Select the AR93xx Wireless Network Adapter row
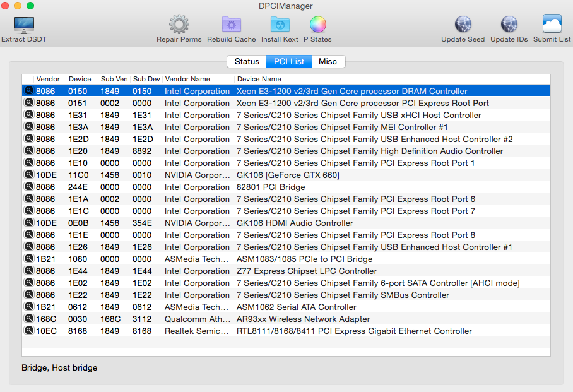The width and height of the screenshot is (573, 392). (x=303, y=319)
